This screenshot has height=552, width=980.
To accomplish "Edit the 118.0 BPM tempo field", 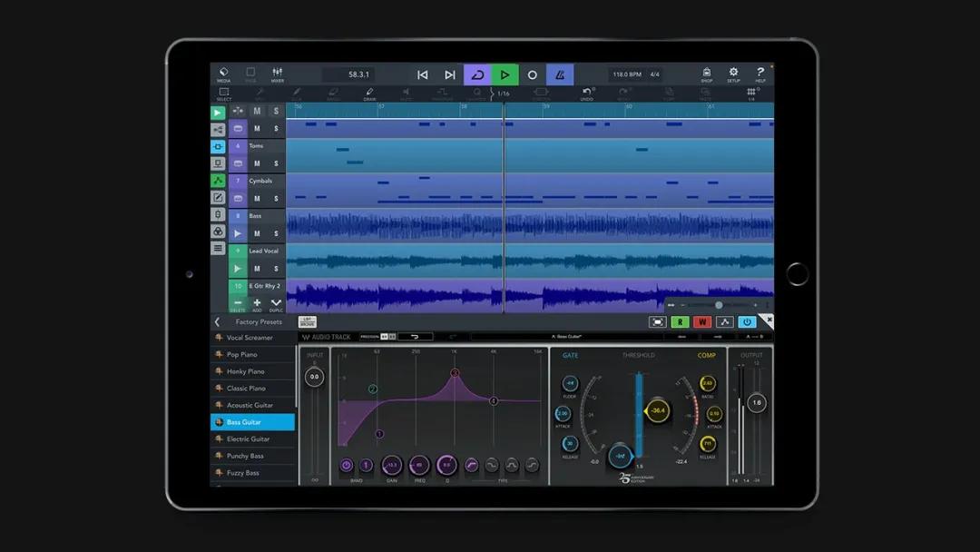I will pyautogui.click(x=627, y=74).
